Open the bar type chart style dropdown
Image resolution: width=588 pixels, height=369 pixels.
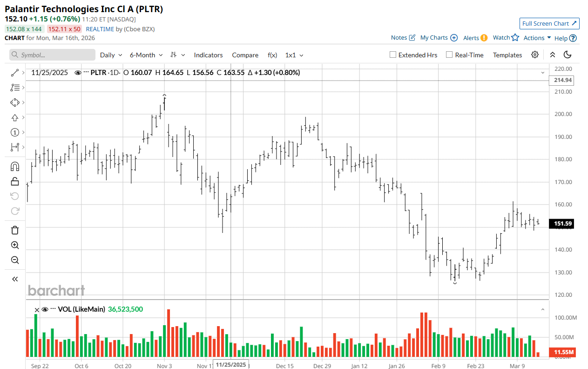click(177, 55)
